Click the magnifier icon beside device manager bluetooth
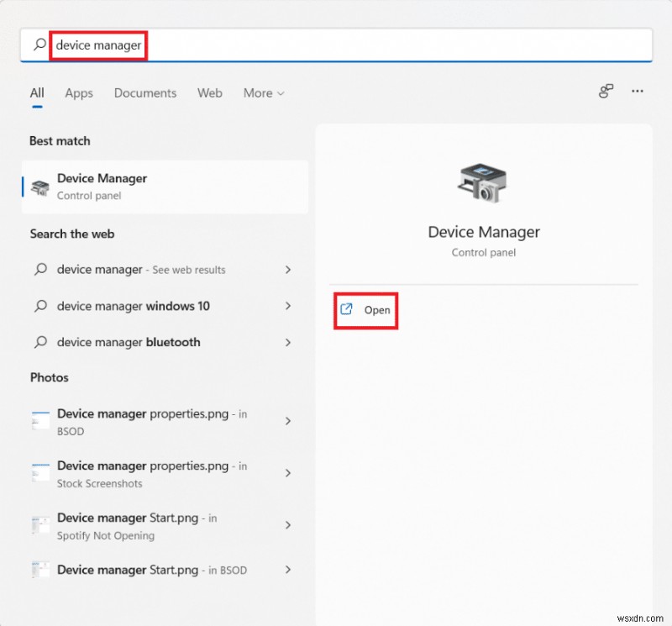Image resolution: width=672 pixels, height=626 pixels. [39, 342]
